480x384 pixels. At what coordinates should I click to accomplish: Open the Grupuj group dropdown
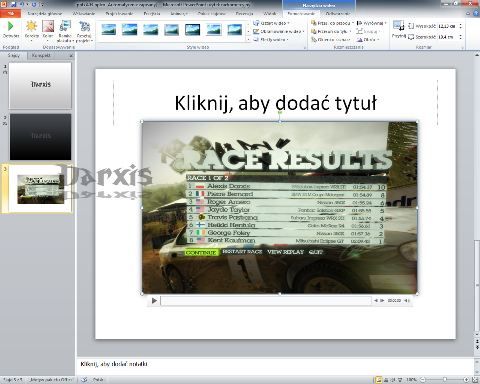coord(368,31)
